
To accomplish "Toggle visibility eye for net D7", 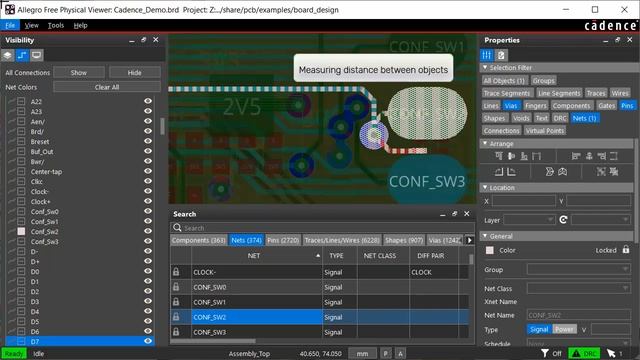I will pos(148,341).
